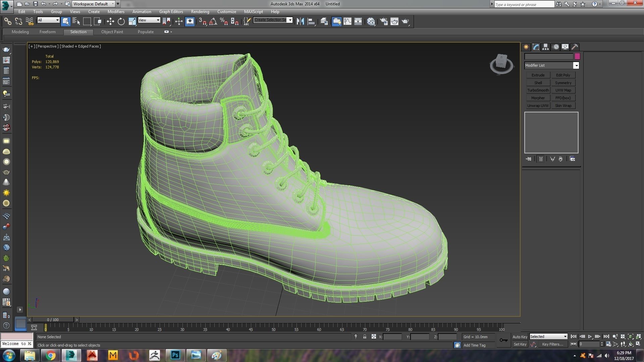Open Create Selection Set dropdown
Viewport: 644px width, 362px height.
[x=273, y=20]
